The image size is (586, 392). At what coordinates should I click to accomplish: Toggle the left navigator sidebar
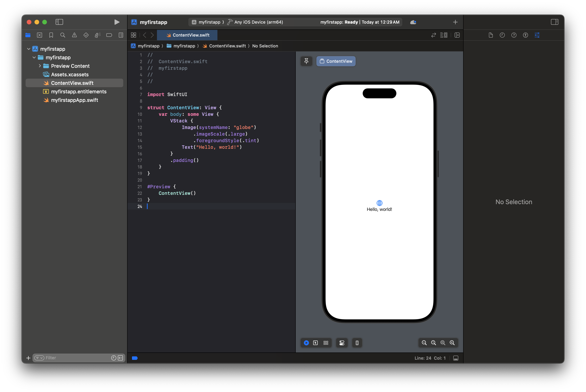pos(59,22)
